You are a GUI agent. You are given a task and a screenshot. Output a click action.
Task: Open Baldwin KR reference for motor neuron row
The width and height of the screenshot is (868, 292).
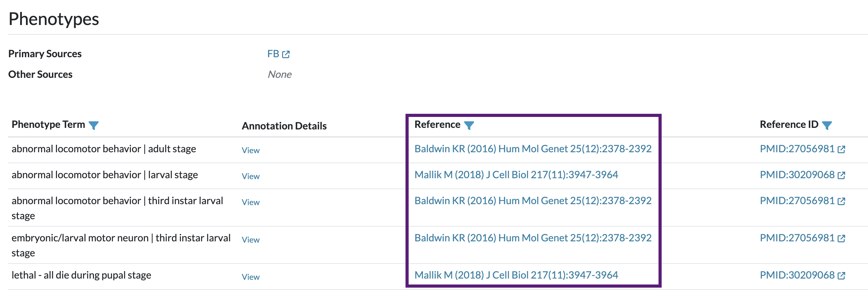[x=533, y=238]
